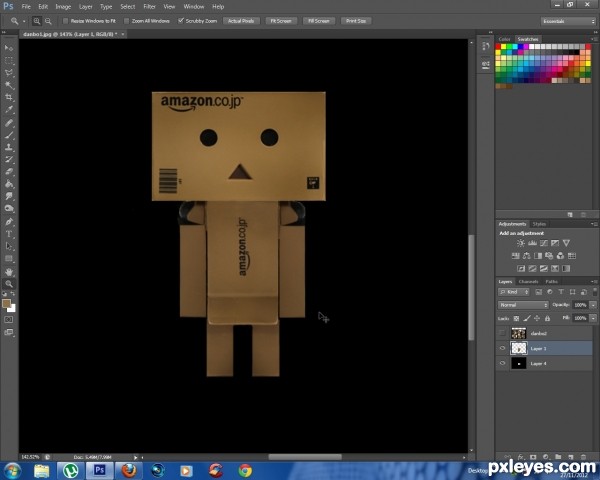Select the Paint Bucket tool
Image resolution: width=600 pixels, height=480 pixels.
click(9, 184)
